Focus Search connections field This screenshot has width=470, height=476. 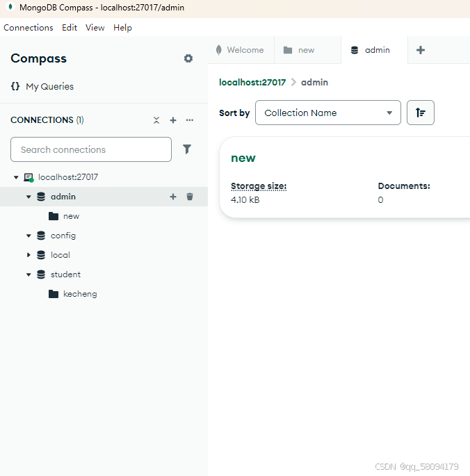click(x=91, y=149)
